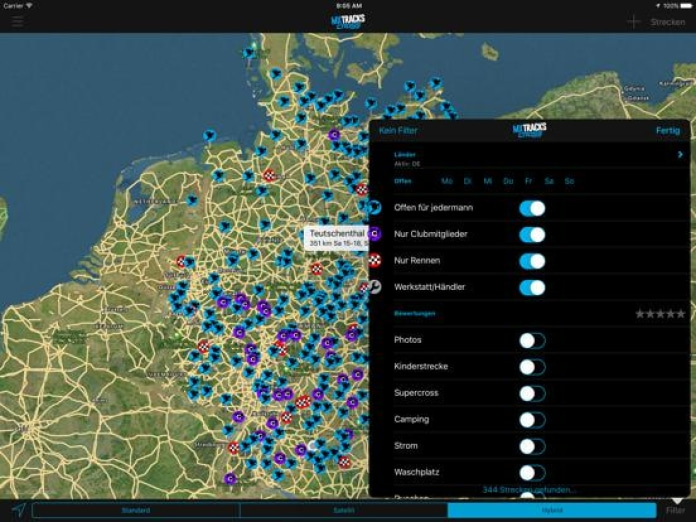Filter open days by So
The width and height of the screenshot is (696, 522).
569,181
